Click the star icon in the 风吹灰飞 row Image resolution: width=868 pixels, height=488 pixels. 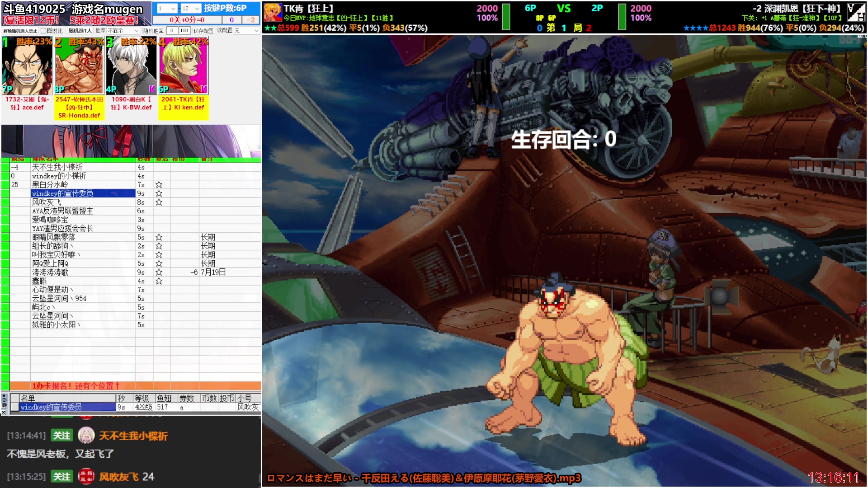pos(159,202)
